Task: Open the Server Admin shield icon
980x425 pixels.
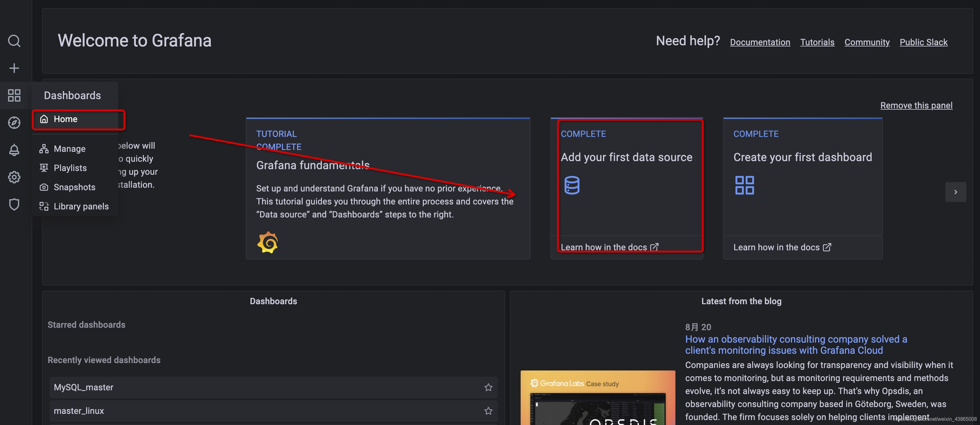Action: click(x=14, y=204)
